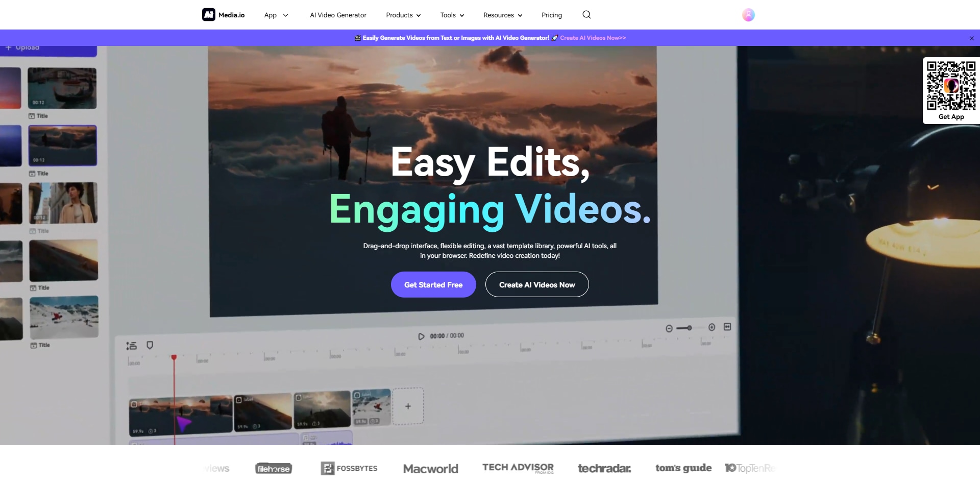
Task: Click the Media.io logo
Action: tap(223, 15)
